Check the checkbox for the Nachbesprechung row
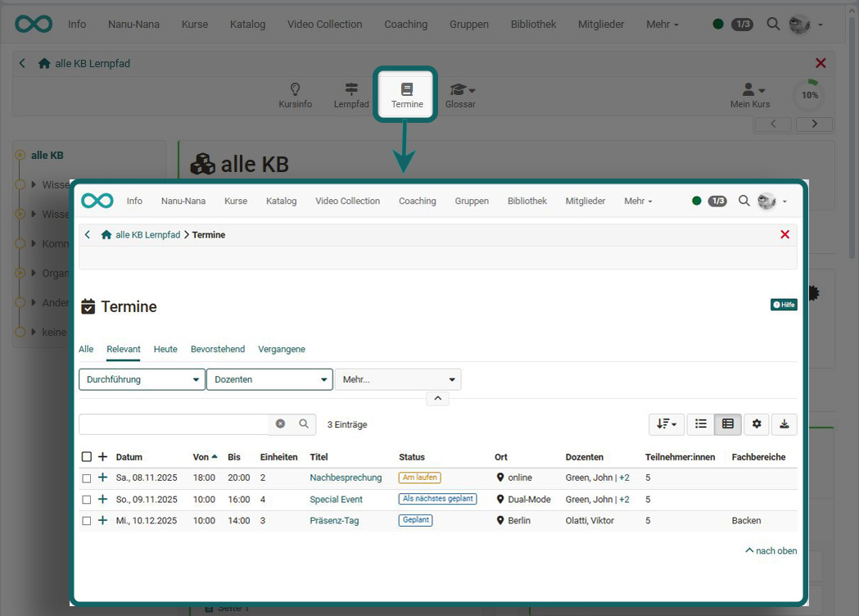The image size is (859, 616). [87, 478]
